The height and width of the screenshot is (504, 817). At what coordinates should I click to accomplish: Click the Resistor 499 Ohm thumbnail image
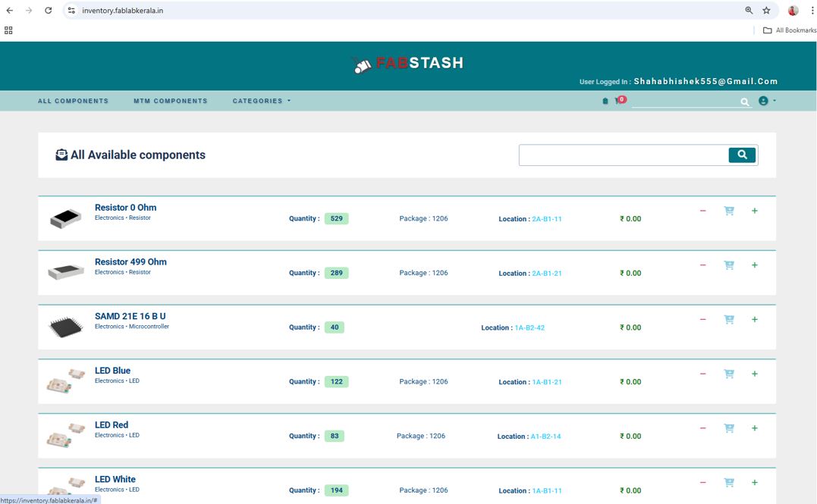point(66,272)
